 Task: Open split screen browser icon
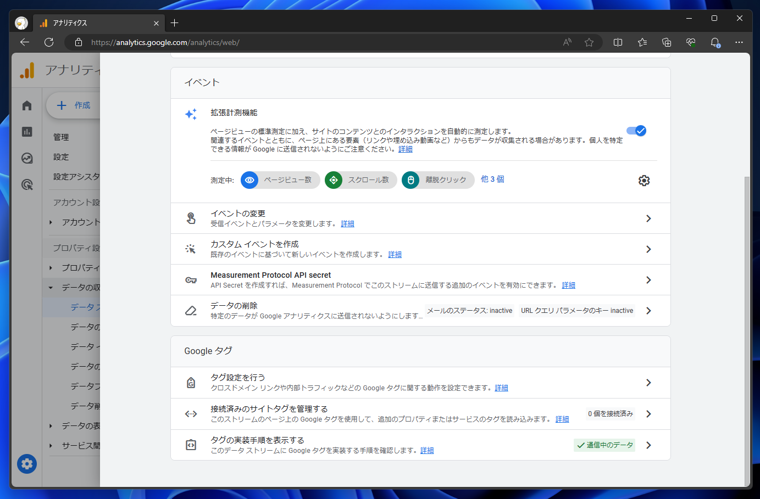[x=618, y=42]
